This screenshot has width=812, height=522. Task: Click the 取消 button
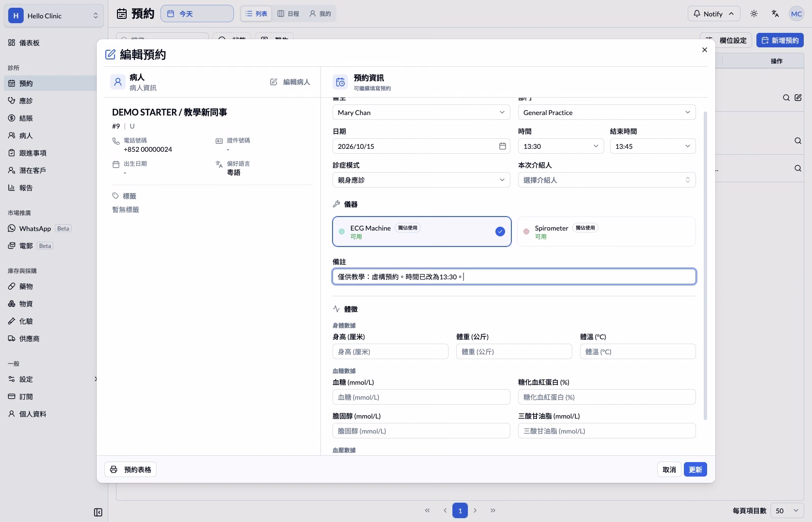coord(669,469)
